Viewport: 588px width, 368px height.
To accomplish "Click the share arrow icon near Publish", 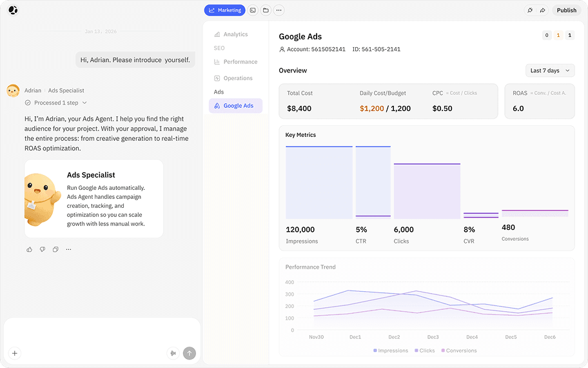I will (543, 10).
